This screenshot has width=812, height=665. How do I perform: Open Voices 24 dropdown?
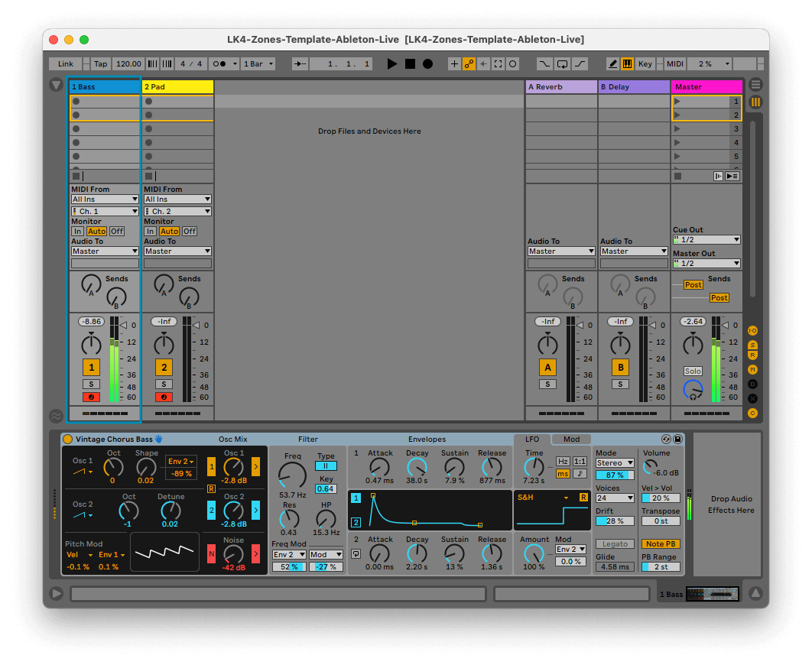(615, 498)
